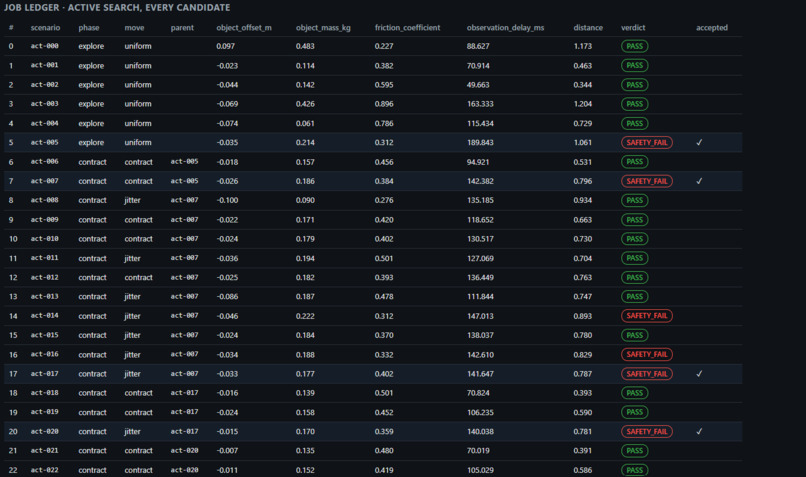Click object offset value -0.100
This screenshot has width=806, height=477.
coord(227,200)
